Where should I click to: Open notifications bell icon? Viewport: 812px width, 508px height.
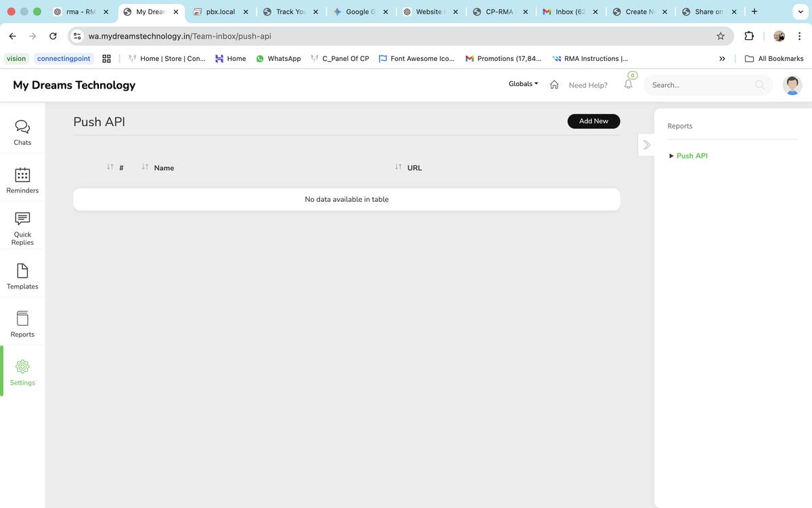[628, 85]
